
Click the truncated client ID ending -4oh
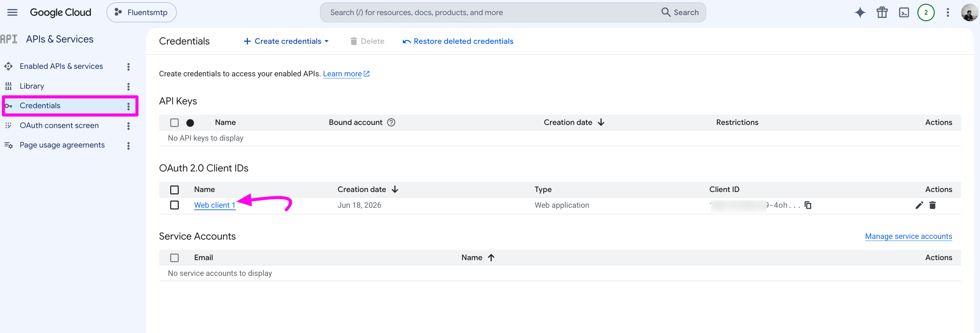click(755, 205)
